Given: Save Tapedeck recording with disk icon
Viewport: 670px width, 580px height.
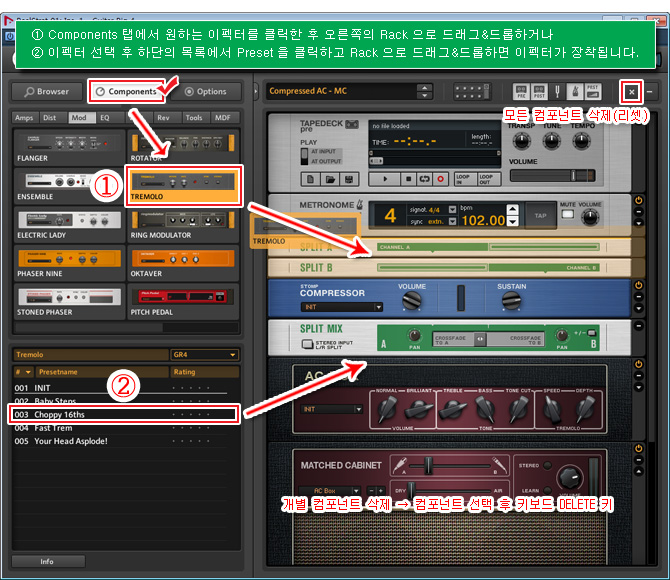Looking at the screenshot, I should (x=349, y=179).
